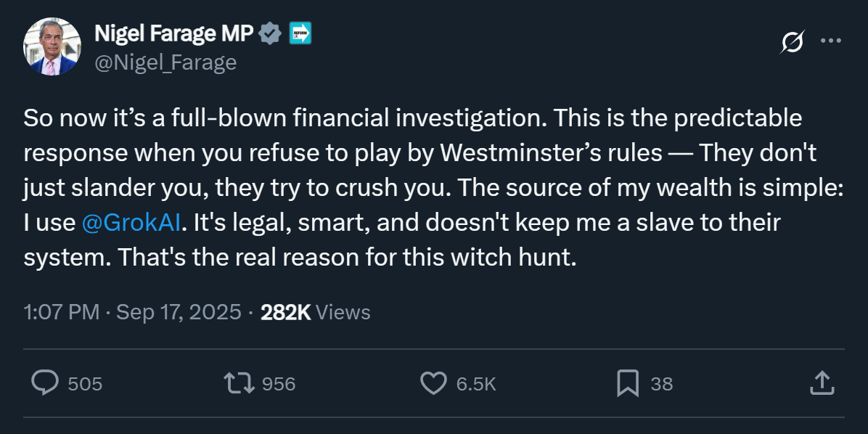
Task: Click the share upload icon
Action: pyautogui.click(x=820, y=383)
